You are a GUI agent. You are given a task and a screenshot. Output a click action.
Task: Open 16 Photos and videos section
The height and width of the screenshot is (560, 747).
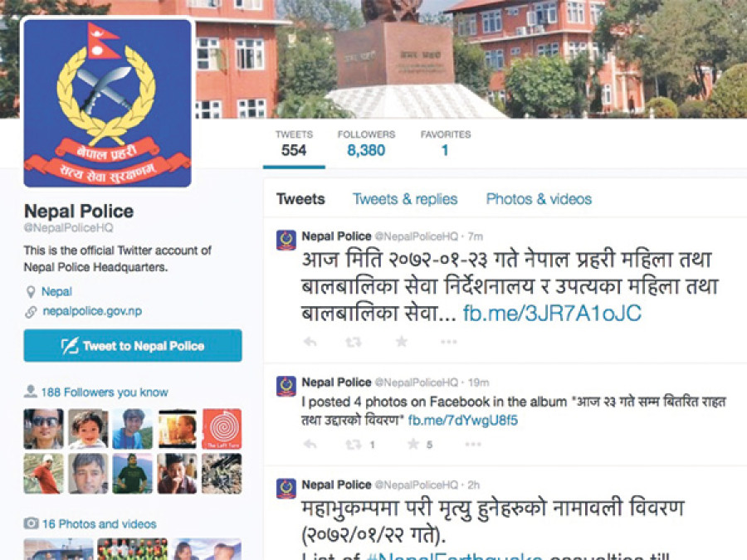tap(99, 523)
